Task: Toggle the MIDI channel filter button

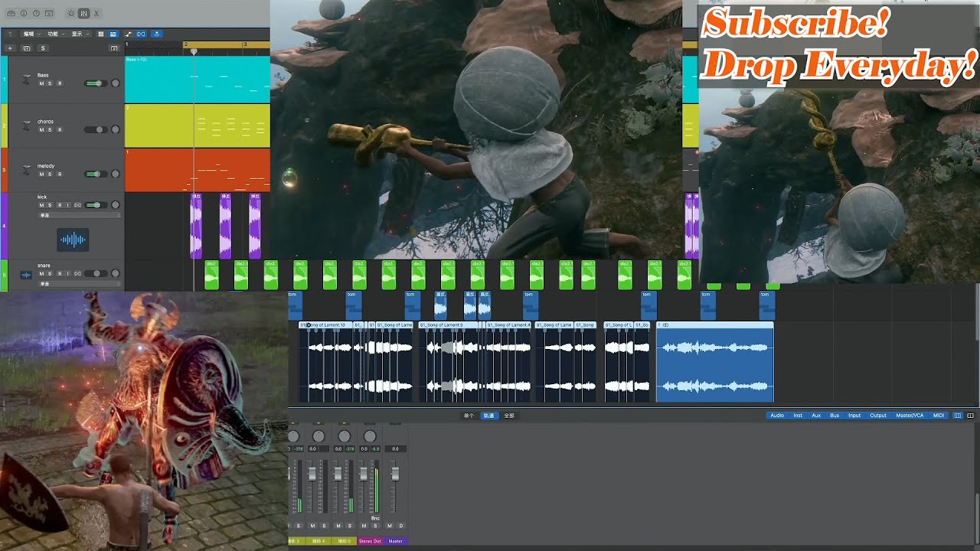Action: coord(939,416)
